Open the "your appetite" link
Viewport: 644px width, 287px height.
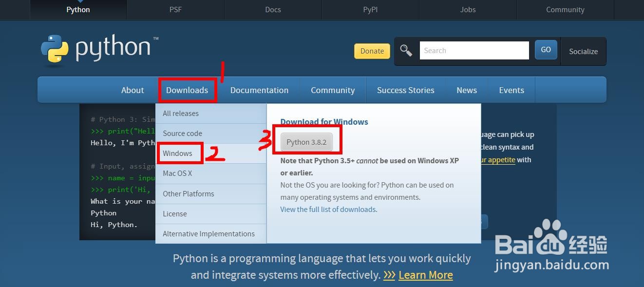coord(497,159)
